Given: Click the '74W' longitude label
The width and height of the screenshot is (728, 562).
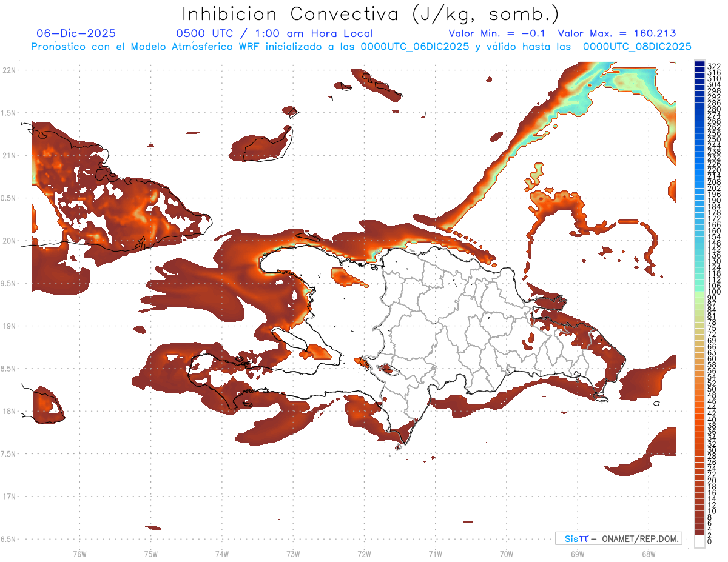Looking at the screenshot, I should coord(222,554).
